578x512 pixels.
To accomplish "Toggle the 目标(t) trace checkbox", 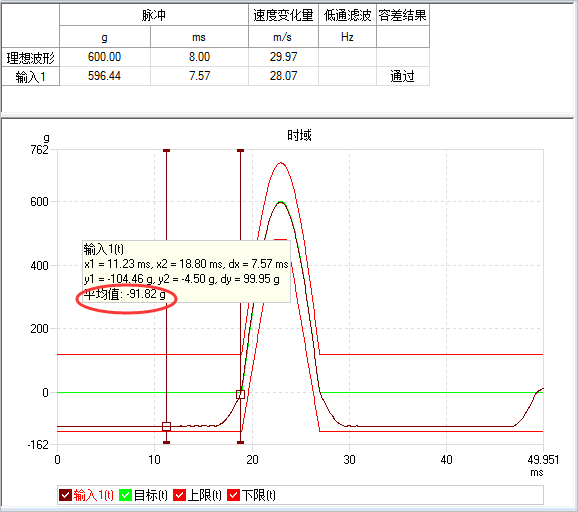I will pos(125,495).
